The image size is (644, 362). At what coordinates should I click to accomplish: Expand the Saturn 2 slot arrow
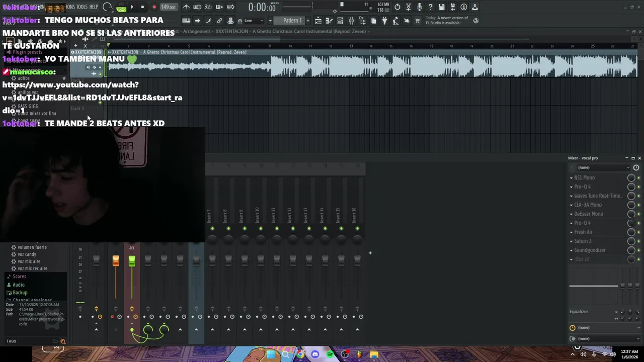click(x=571, y=241)
